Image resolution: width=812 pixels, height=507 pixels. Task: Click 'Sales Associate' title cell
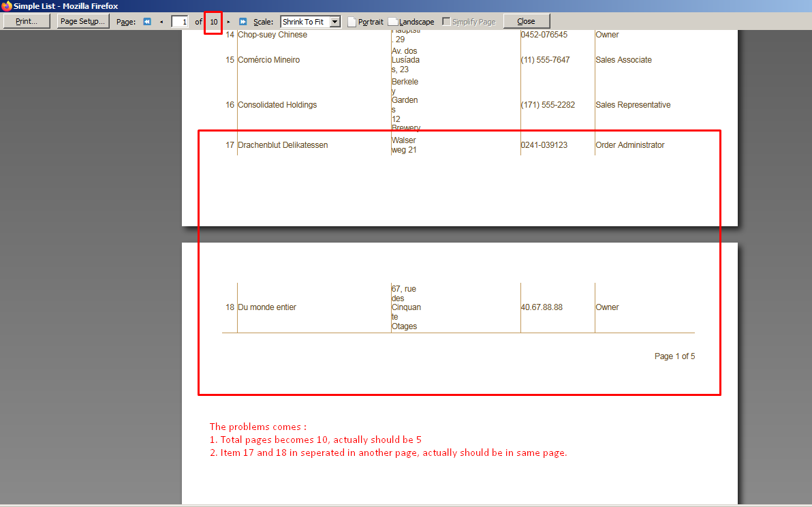click(623, 60)
